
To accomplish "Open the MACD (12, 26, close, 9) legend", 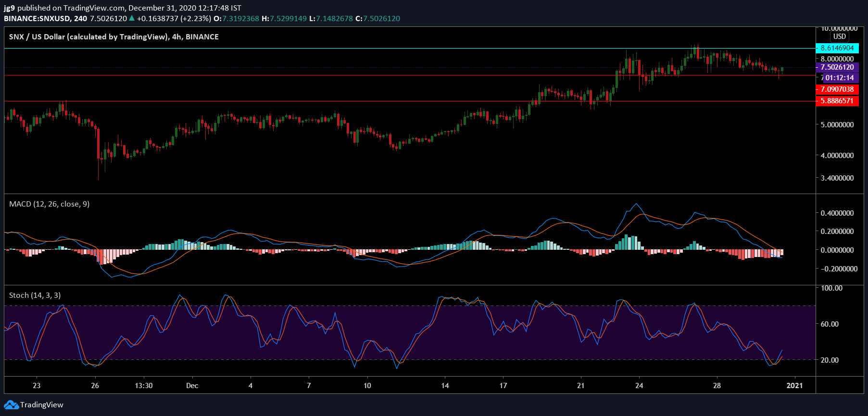I will click(50, 204).
